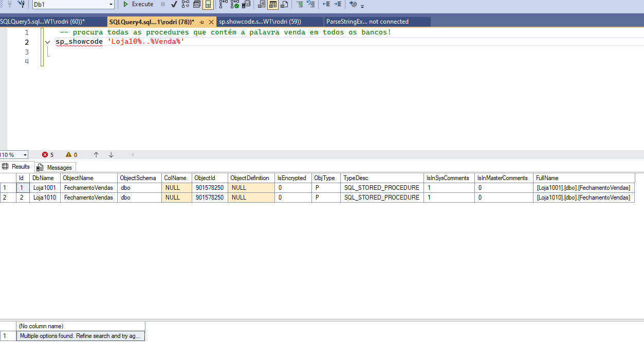644x358 pixels.
Task: Toggle Include Live Query Statistics
Action: 235,4
